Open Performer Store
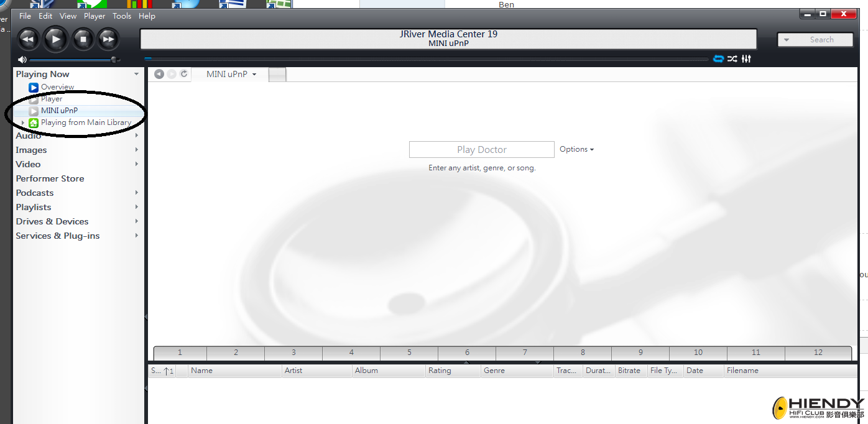868x424 pixels. [50, 178]
